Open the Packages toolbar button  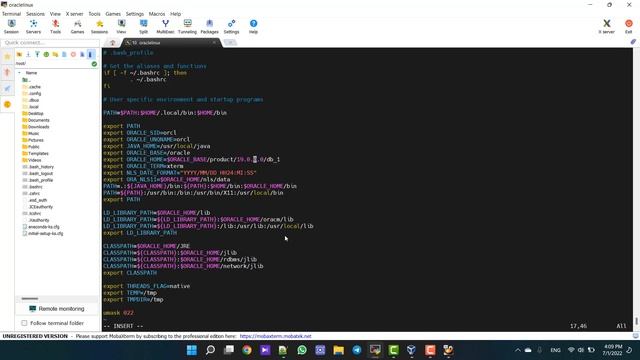(x=209, y=27)
